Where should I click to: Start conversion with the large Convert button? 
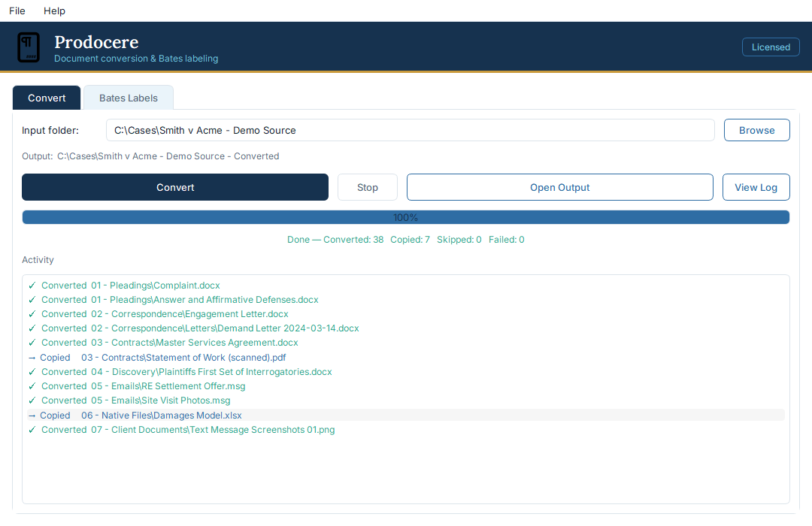tap(175, 187)
